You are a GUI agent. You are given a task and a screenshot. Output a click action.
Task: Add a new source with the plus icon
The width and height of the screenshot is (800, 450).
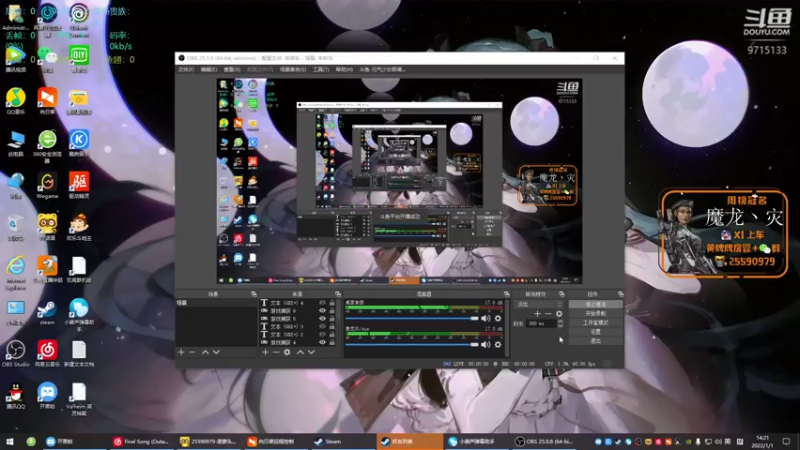coord(265,352)
